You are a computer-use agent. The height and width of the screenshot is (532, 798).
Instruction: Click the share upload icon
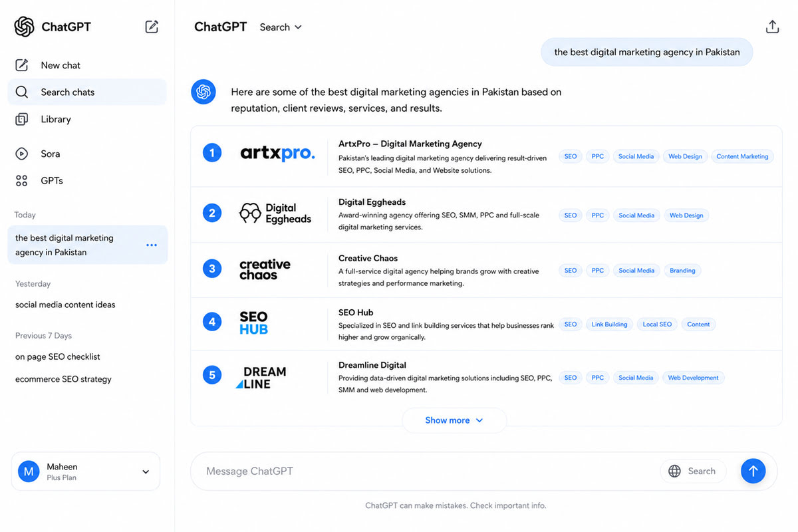[772, 27]
